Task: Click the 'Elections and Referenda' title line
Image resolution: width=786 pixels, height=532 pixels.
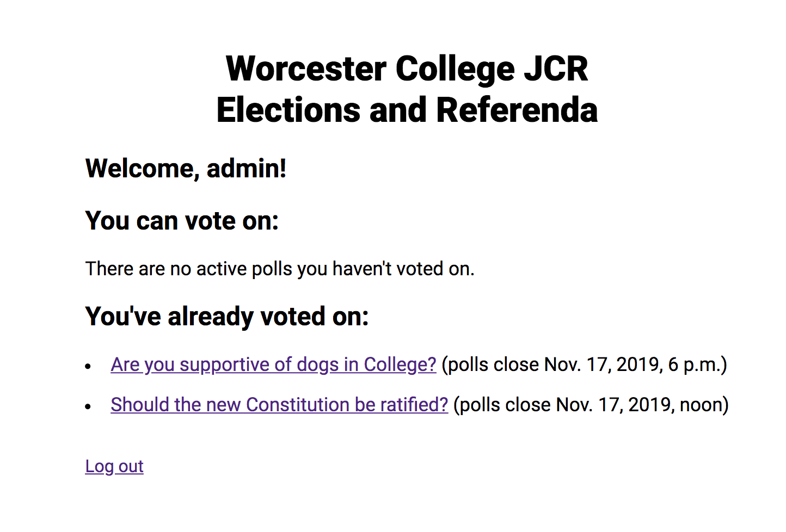Action: pos(407,110)
